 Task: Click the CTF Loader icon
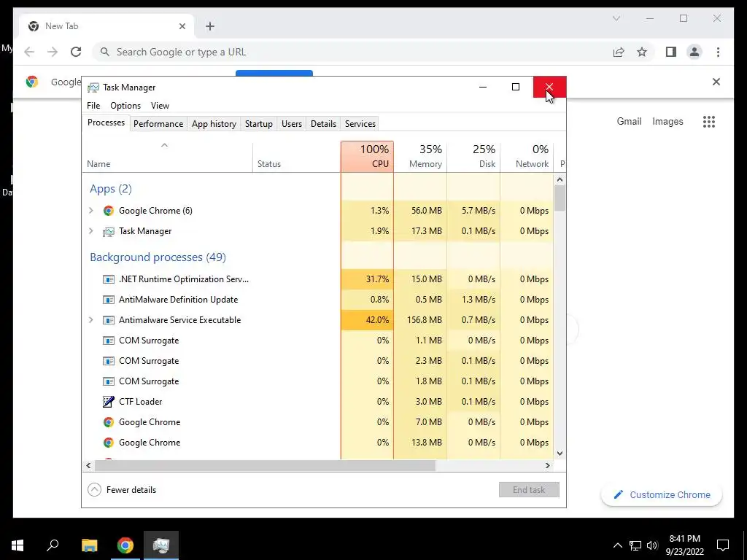click(109, 402)
